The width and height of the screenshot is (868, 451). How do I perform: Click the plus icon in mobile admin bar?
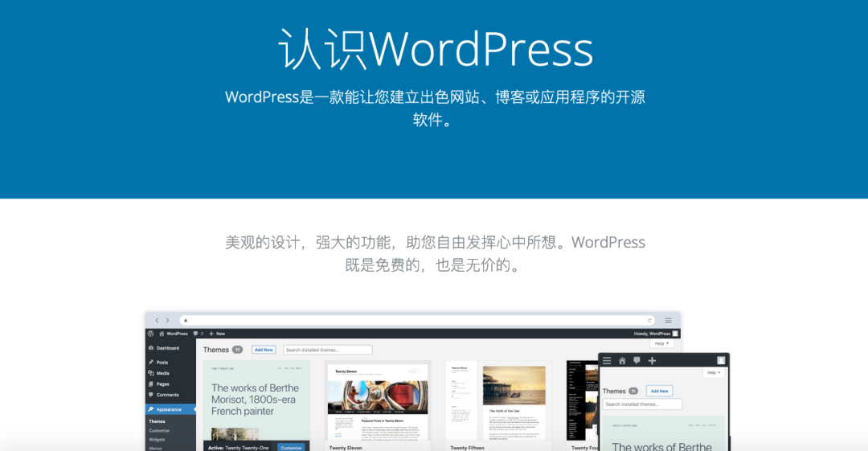tap(652, 361)
